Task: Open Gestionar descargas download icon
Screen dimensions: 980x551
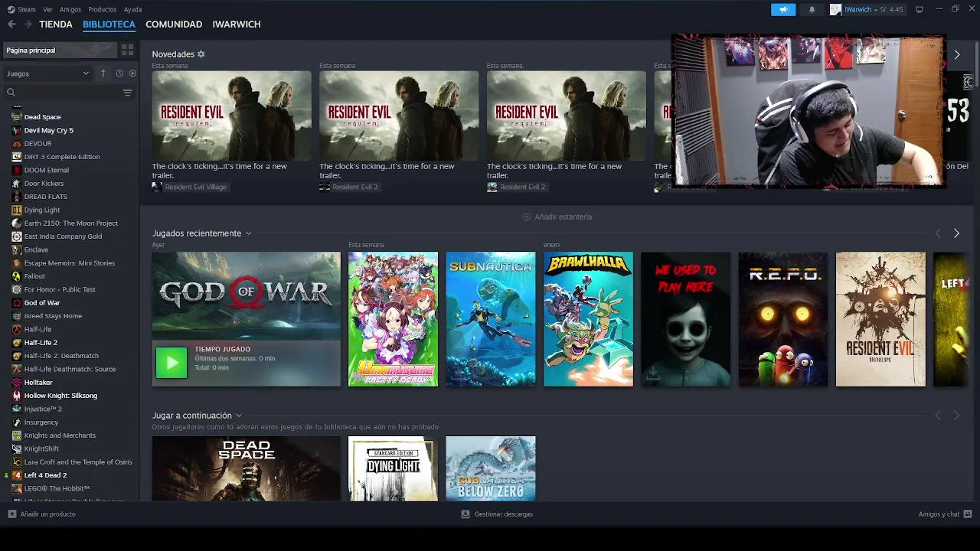Action: click(x=465, y=514)
